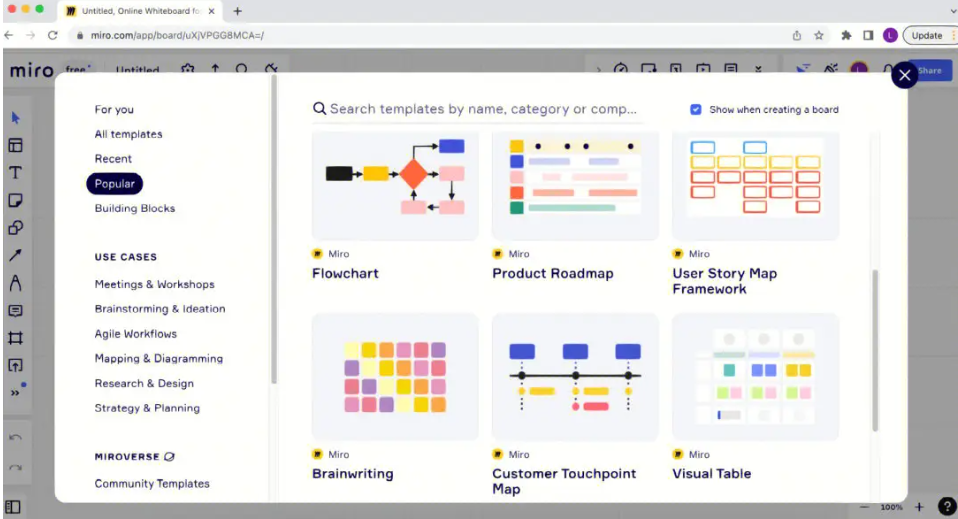958x519 pixels.
Task: Zoom out with the minus icon
Action: (x=864, y=507)
